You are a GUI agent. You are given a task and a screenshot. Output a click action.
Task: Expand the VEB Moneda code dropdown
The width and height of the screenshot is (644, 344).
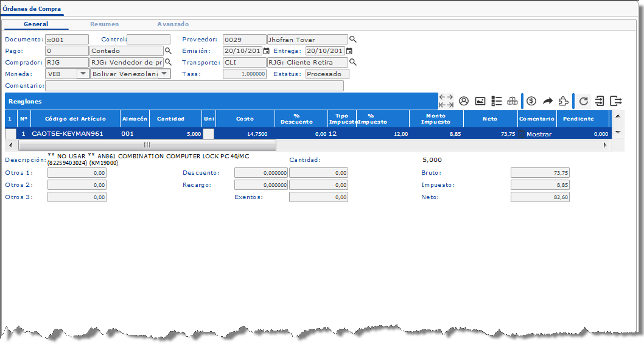(x=83, y=74)
